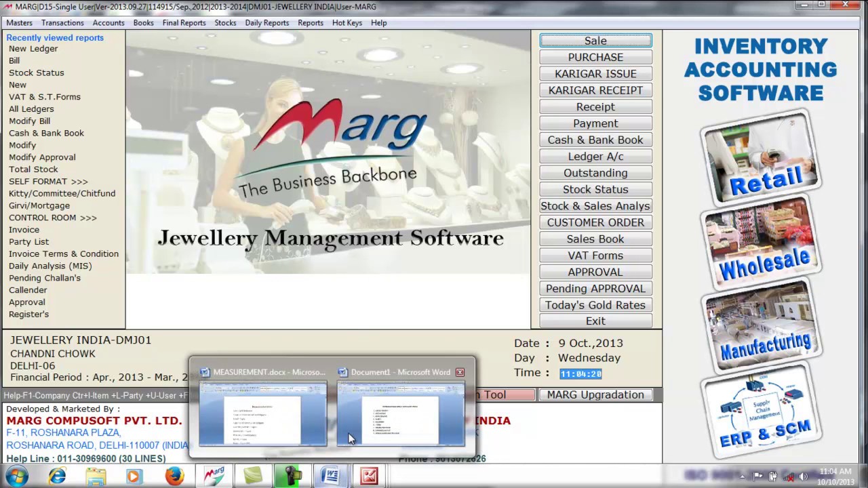Click the Manufacturing software image

pyautogui.click(x=761, y=327)
